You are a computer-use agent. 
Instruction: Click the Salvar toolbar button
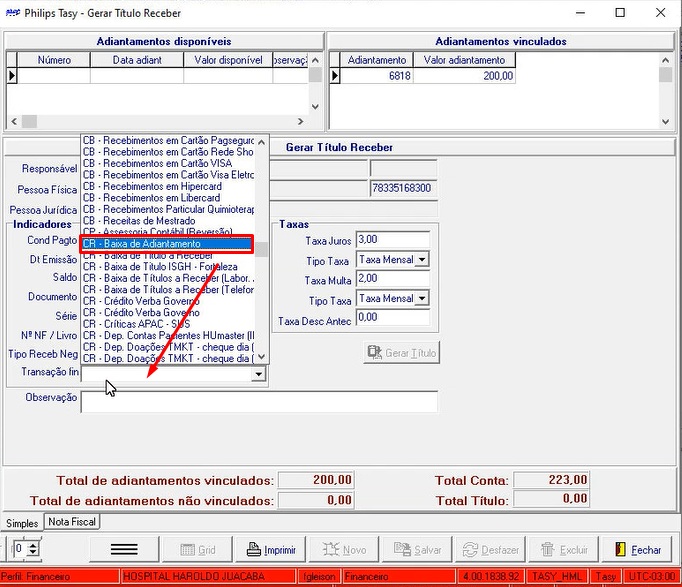(x=417, y=550)
